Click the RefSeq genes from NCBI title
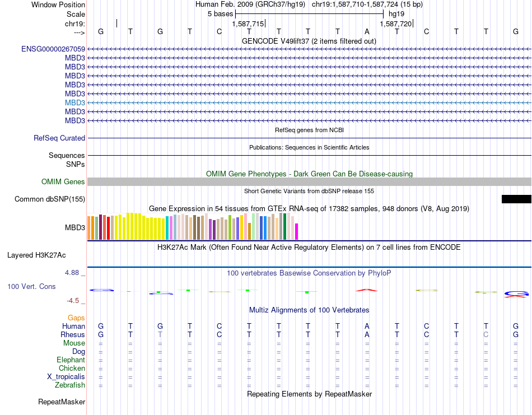Screen dimensions: 532x415 pyautogui.click(x=310, y=130)
